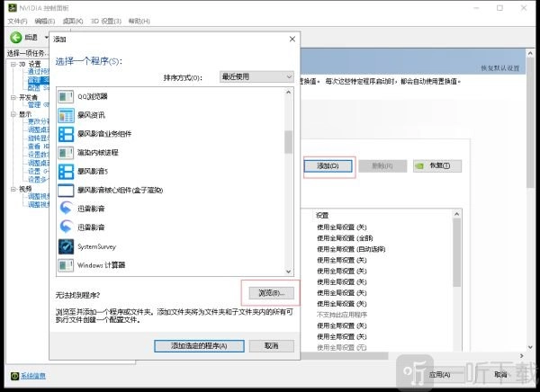Pick the 暴风影音5 program icon

pos(65,171)
